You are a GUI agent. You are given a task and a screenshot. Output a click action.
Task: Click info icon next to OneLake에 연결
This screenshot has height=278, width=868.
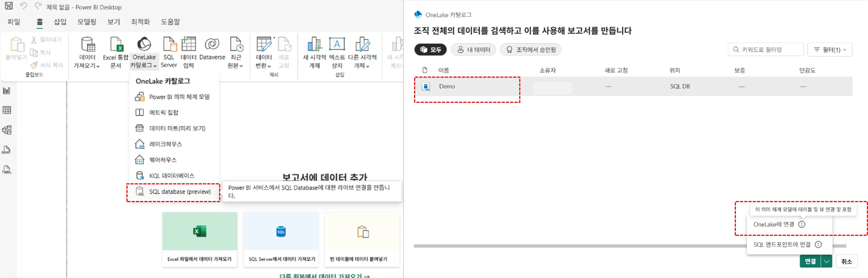(x=802, y=224)
